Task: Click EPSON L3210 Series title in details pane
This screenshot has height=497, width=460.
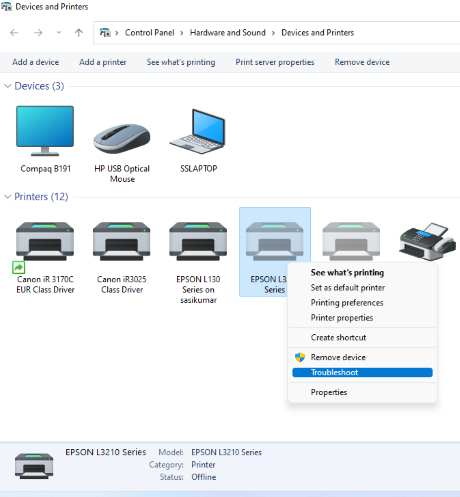Action: point(105,452)
